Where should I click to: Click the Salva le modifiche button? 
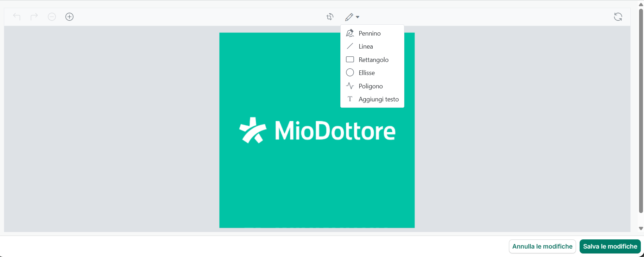pos(610,246)
